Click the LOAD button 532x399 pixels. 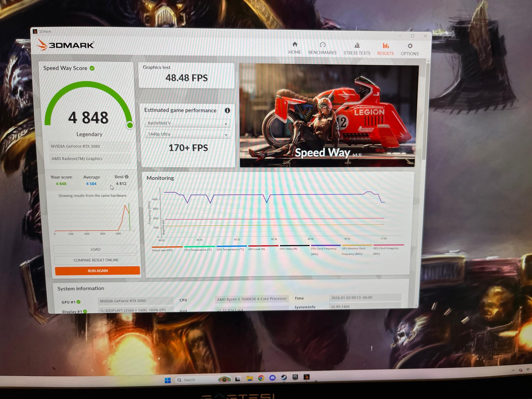[95, 249]
